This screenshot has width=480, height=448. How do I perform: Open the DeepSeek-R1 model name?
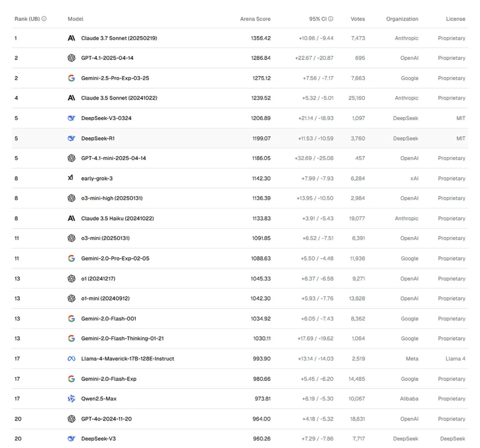pyautogui.click(x=98, y=138)
